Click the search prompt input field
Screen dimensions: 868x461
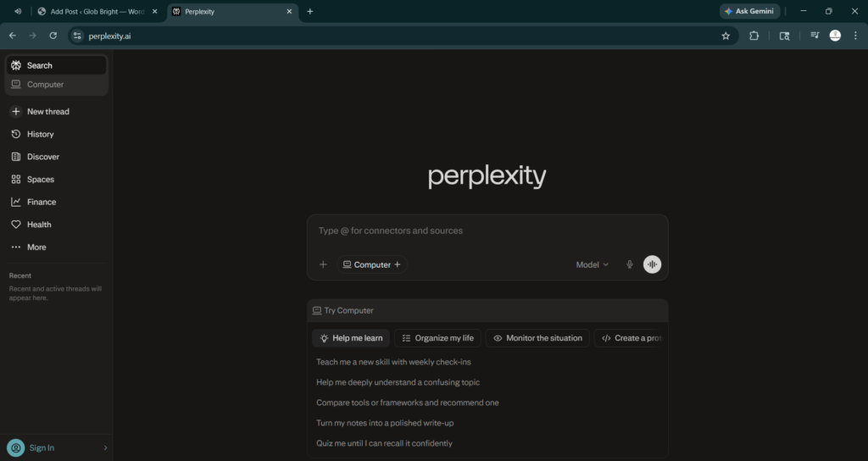click(487, 230)
